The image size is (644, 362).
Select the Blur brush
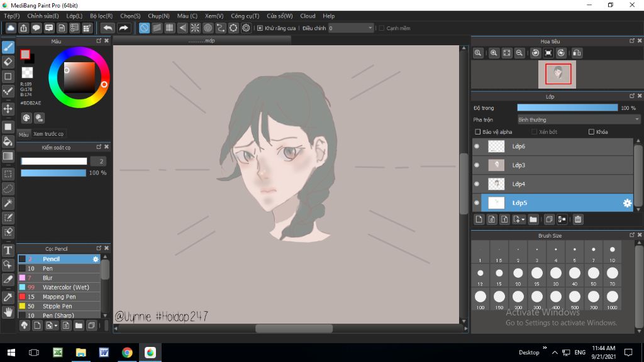click(58, 278)
